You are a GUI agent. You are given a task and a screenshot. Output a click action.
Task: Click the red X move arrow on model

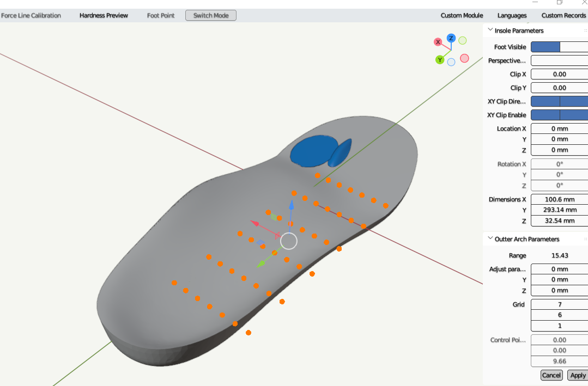click(x=255, y=223)
